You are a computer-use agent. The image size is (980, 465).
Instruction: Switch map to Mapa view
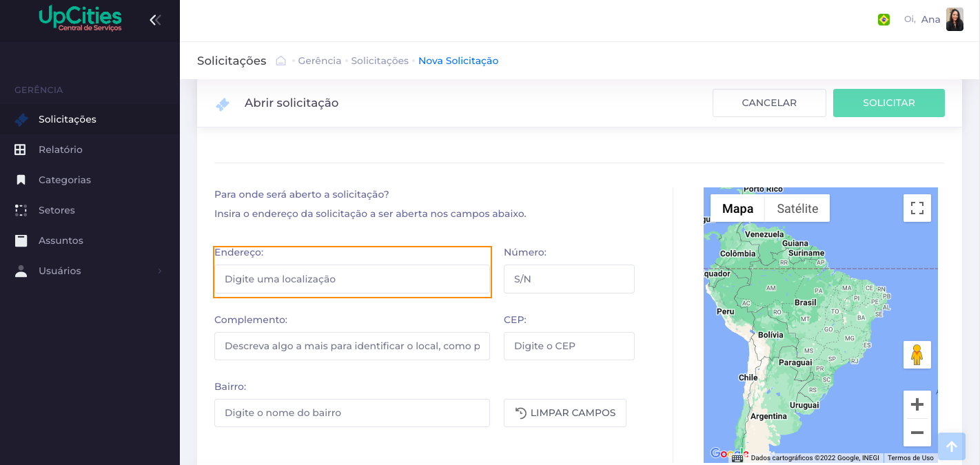point(737,208)
